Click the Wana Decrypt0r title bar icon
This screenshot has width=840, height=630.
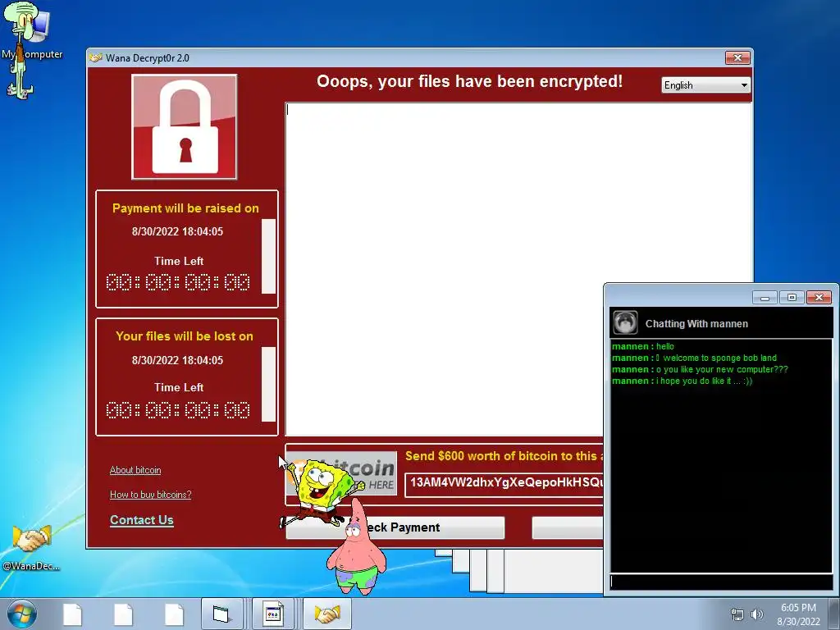pos(96,58)
